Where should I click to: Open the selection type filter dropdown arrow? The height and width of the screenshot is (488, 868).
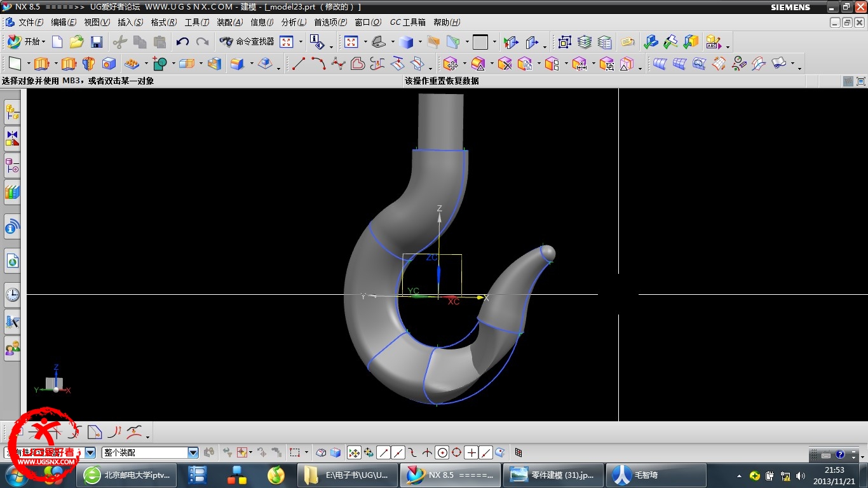click(x=90, y=452)
